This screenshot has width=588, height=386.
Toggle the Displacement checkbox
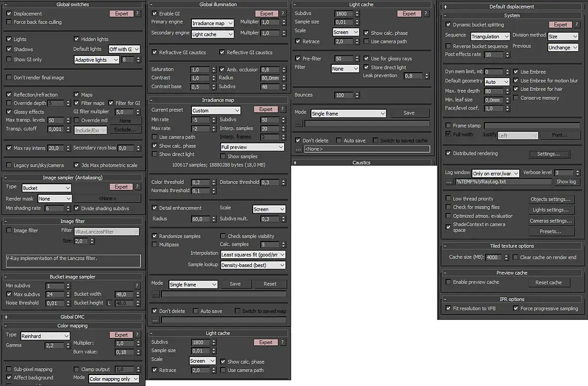pyautogui.click(x=9, y=13)
